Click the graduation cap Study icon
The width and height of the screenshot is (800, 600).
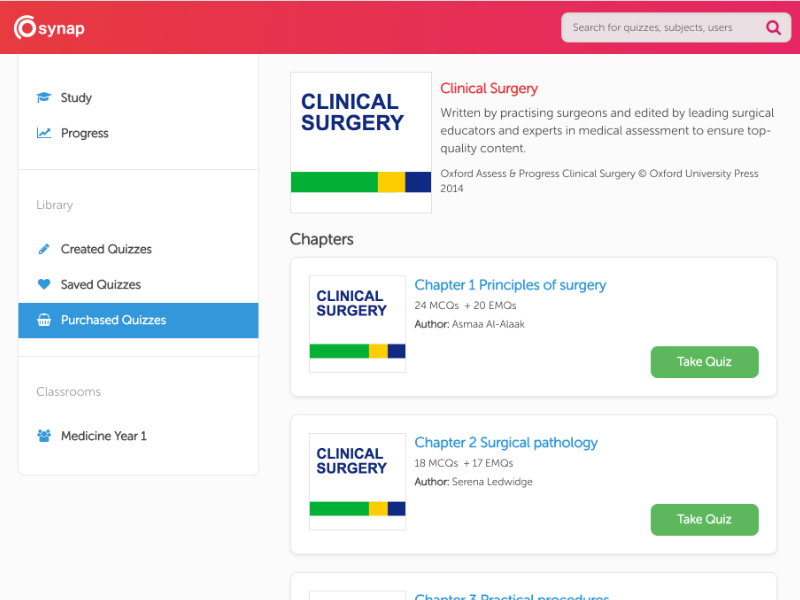44,98
